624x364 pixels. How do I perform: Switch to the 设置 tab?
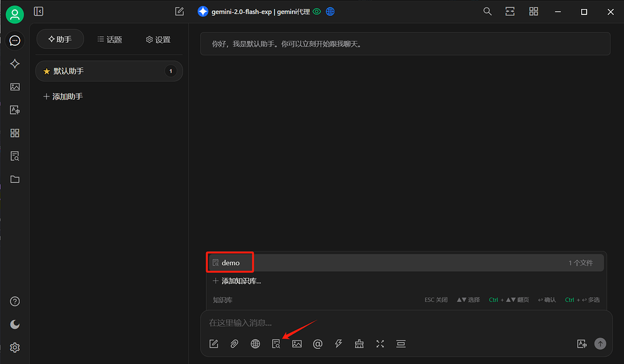coord(158,40)
